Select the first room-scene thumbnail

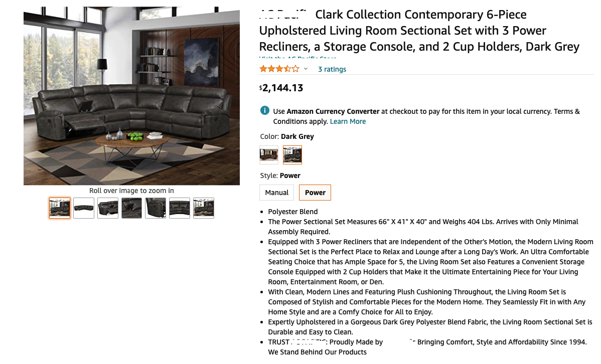60,208
